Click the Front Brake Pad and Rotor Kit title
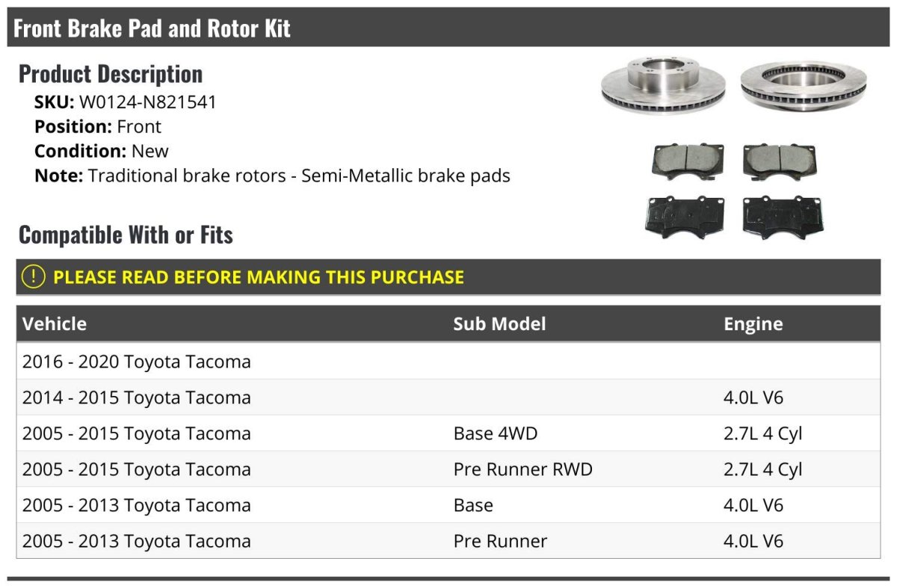 click(x=152, y=28)
